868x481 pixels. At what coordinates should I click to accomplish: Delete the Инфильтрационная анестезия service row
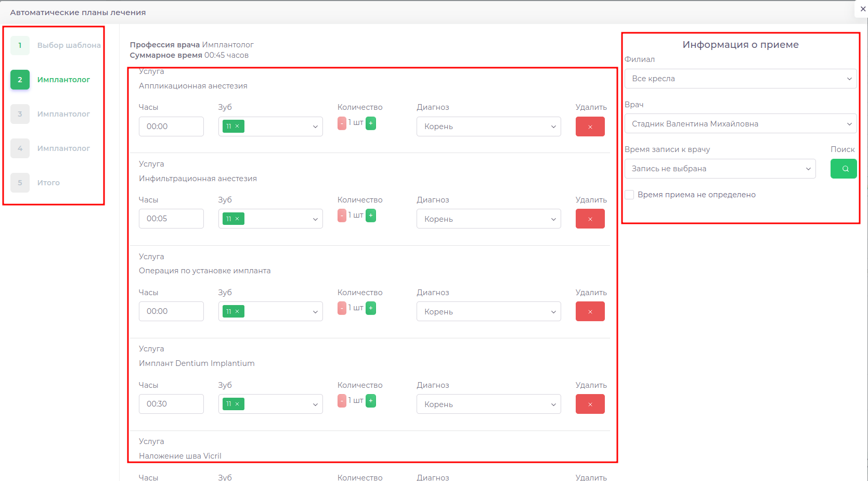click(x=590, y=219)
